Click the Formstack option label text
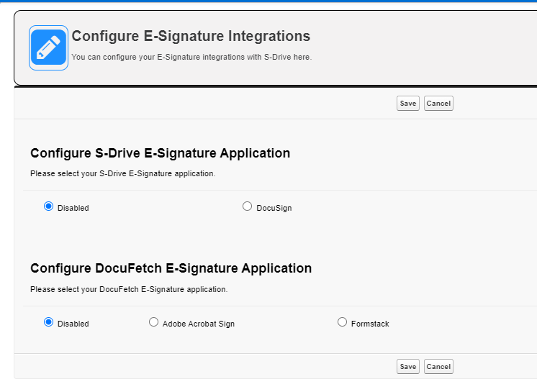Image resolution: width=537 pixels, height=392 pixels. pos(370,324)
